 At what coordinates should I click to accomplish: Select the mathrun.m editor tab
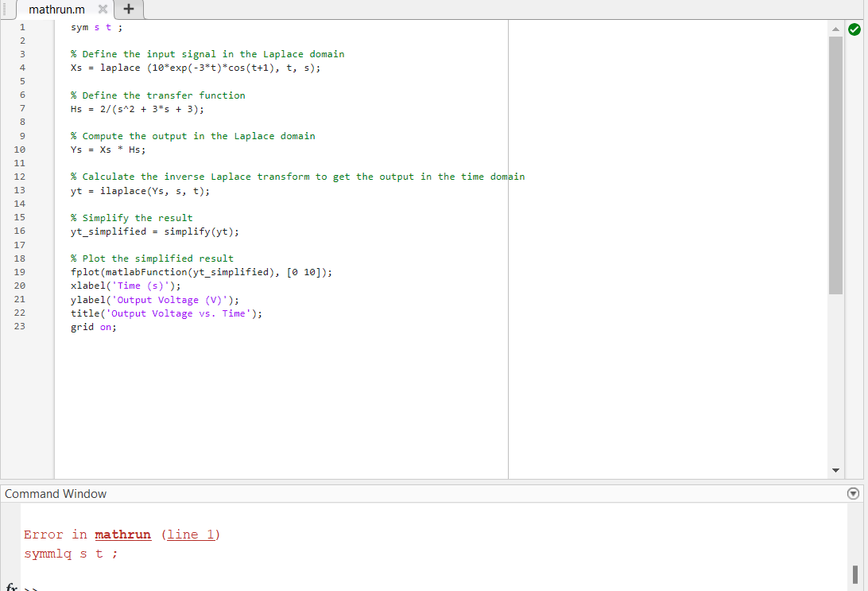pyautogui.click(x=56, y=10)
